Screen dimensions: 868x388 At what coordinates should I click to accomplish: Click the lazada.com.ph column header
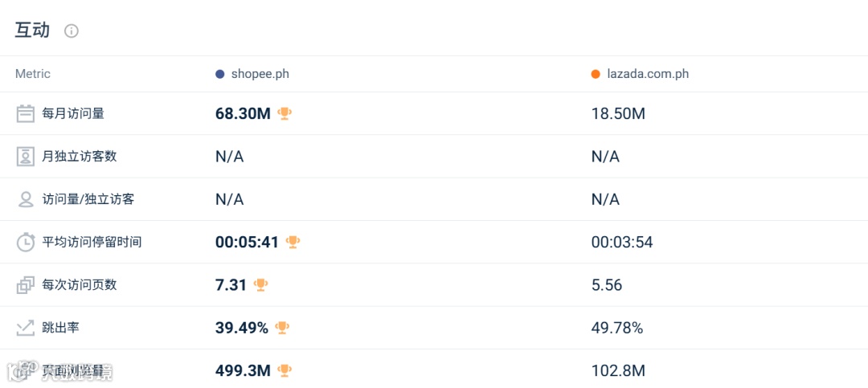648,74
